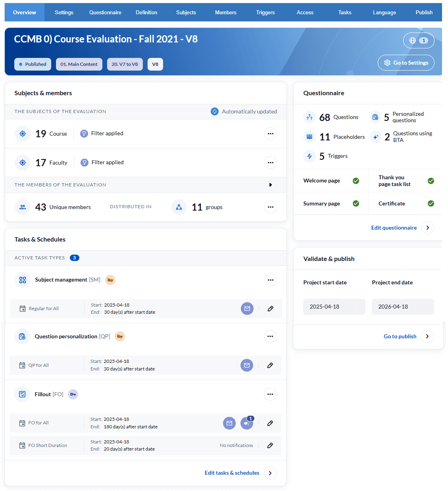Click the filter icon next to Course
Viewport: 448px width, 491px height.
click(x=84, y=134)
